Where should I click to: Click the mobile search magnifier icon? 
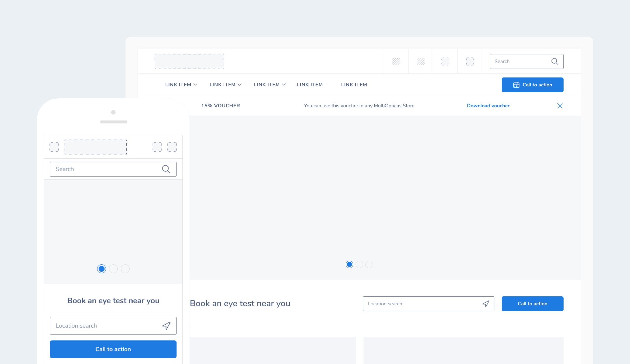pos(166,169)
